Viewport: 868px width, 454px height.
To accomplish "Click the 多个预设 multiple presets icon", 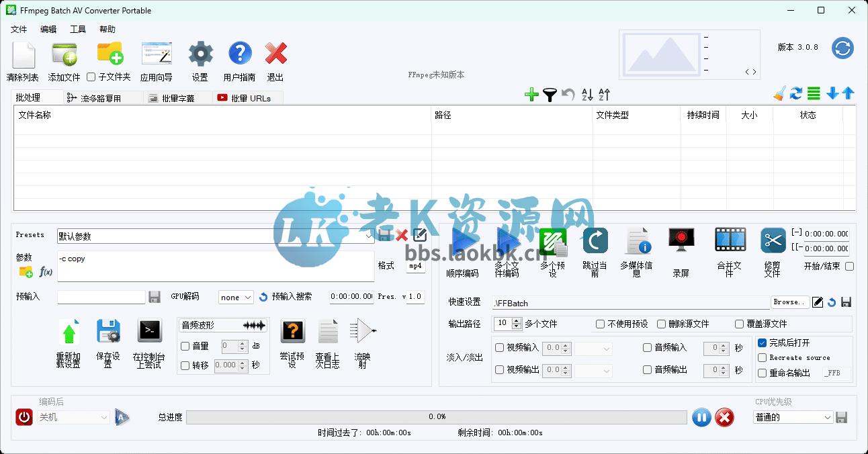I will (553, 242).
